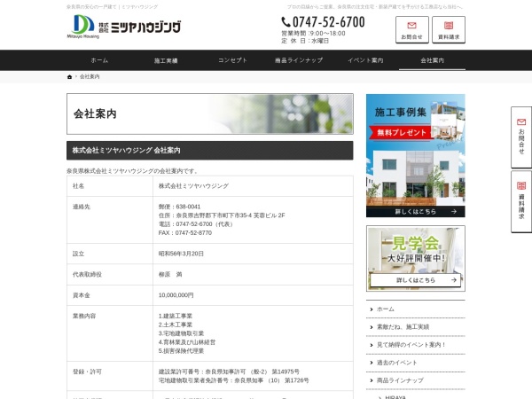Click the 郵便：638-0041 text
The image size is (532, 399).
pos(179,207)
